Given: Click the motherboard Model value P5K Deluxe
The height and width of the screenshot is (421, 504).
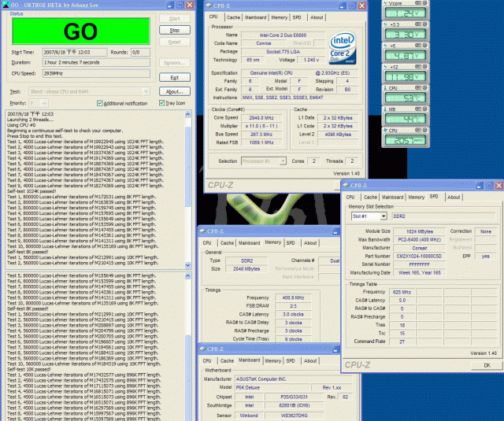Looking at the screenshot, I should click(x=272, y=388).
